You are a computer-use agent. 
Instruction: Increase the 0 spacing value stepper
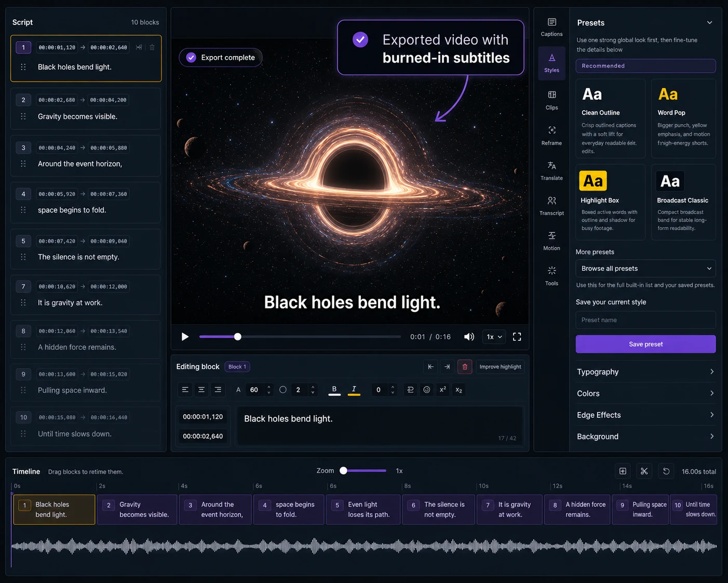[x=393, y=387]
